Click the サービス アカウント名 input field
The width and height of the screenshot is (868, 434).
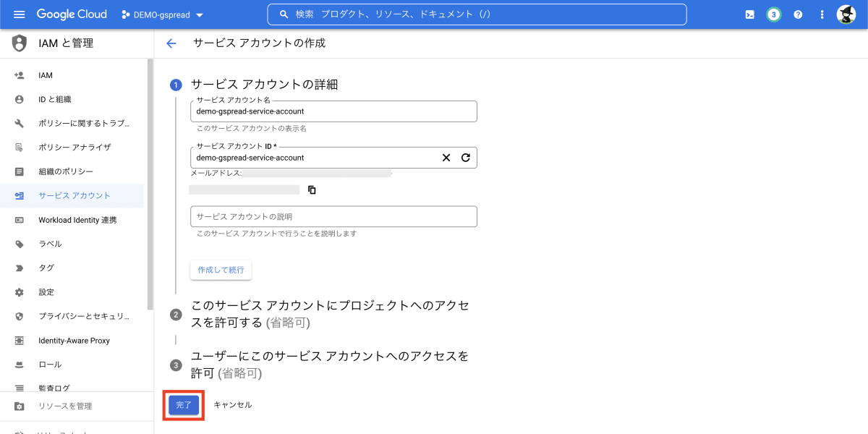[x=333, y=111]
